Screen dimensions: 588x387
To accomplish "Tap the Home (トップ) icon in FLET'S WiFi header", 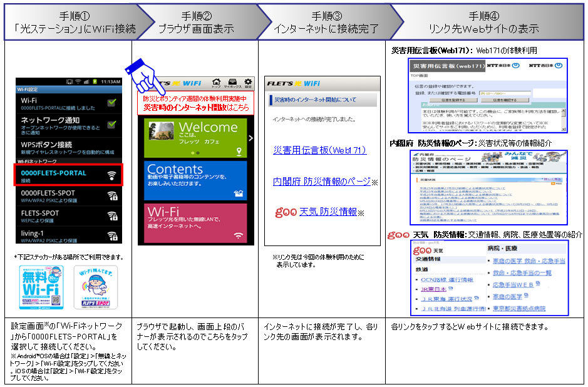I will coord(216,83).
